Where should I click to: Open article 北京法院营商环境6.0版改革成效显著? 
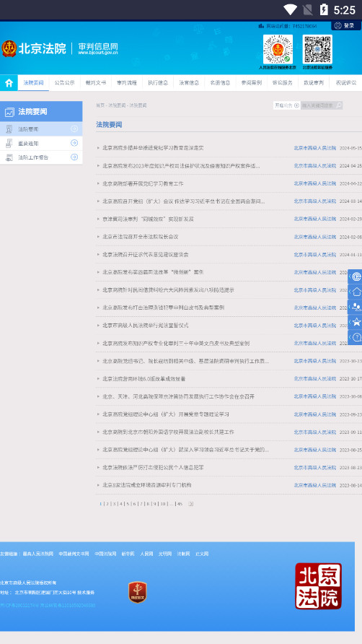(144, 379)
